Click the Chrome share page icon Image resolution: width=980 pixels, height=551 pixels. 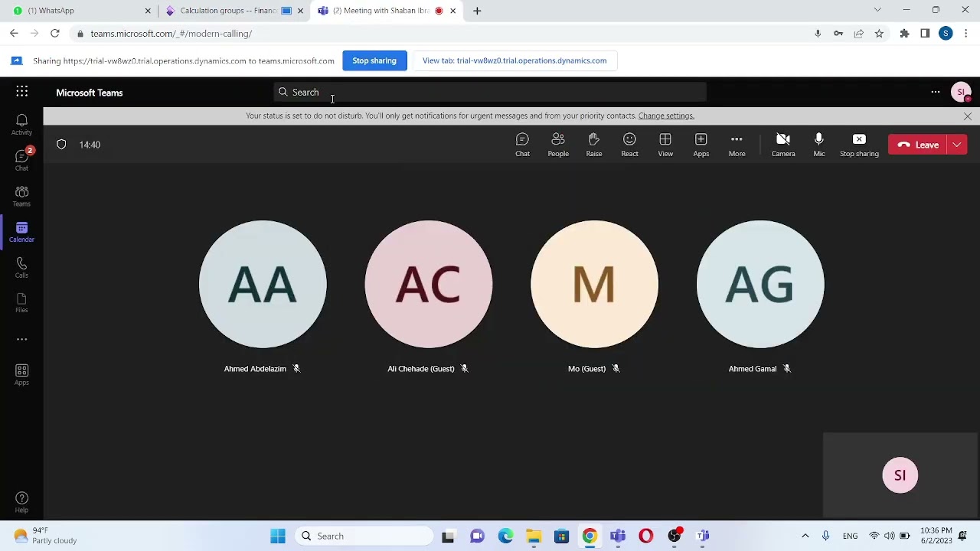tap(858, 34)
